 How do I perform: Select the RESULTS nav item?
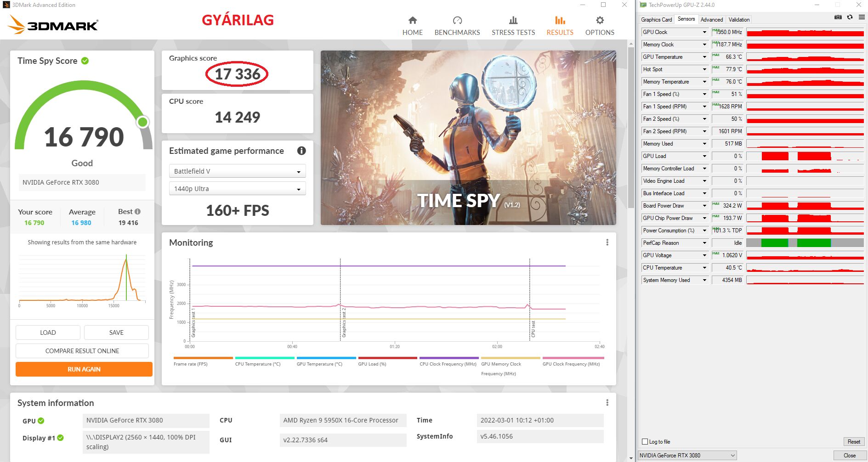pos(560,26)
